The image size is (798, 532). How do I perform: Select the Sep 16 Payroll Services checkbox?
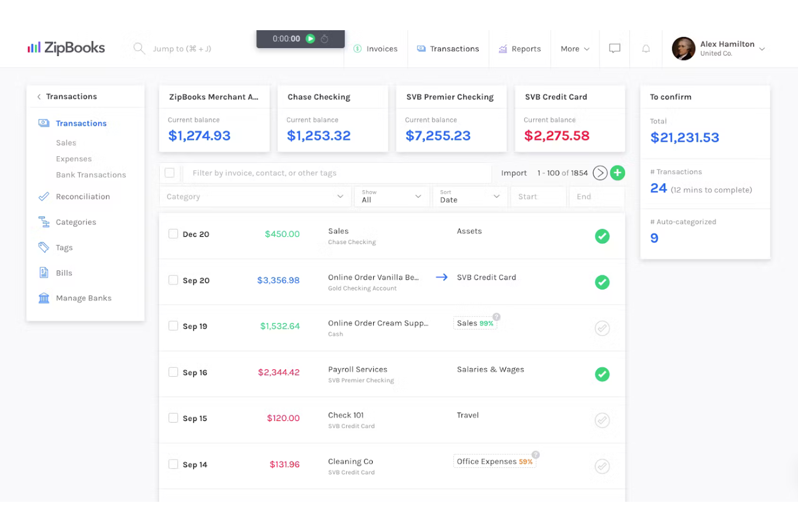click(x=173, y=372)
